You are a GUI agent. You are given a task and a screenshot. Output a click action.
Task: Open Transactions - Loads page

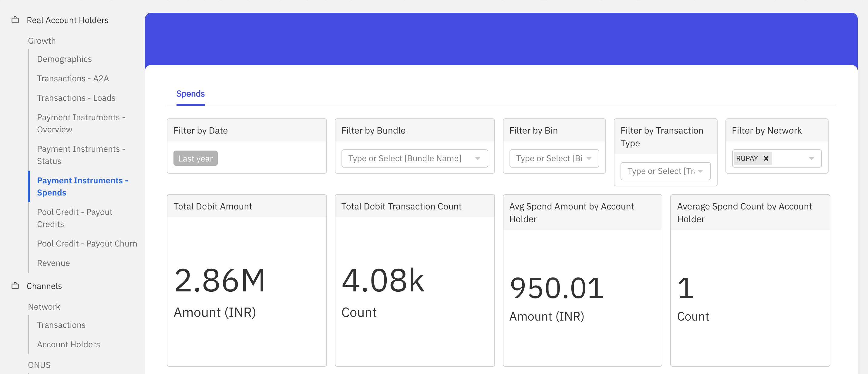76,98
